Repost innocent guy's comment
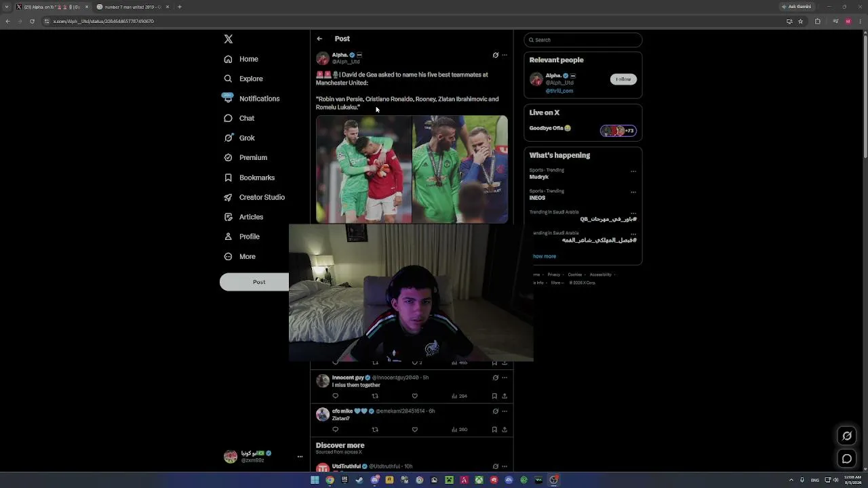This screenshot has width=868, height=488. click(x=375, y=396)
